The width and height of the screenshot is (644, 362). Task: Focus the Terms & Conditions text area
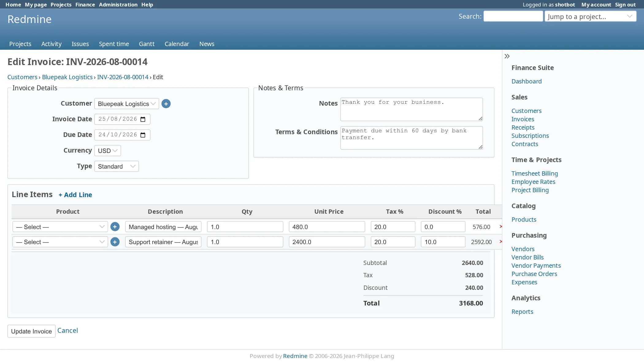tap(412, 138)
